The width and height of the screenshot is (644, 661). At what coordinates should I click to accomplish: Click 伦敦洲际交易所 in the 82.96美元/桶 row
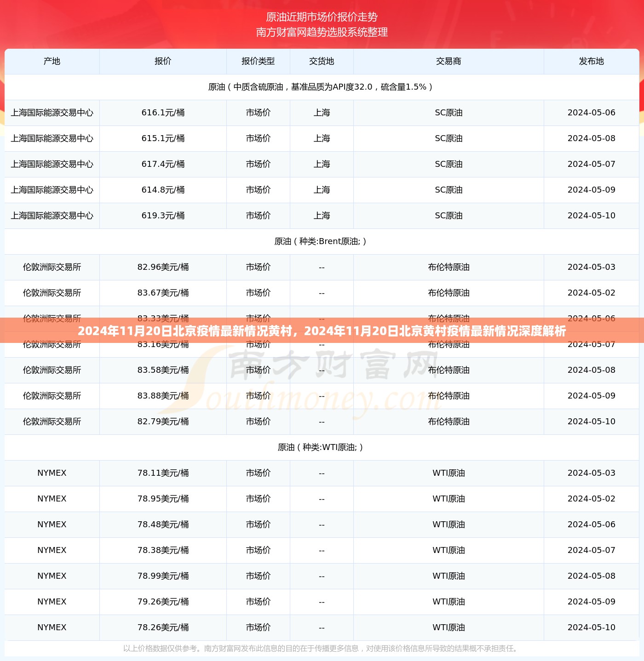tap(52, 267)
